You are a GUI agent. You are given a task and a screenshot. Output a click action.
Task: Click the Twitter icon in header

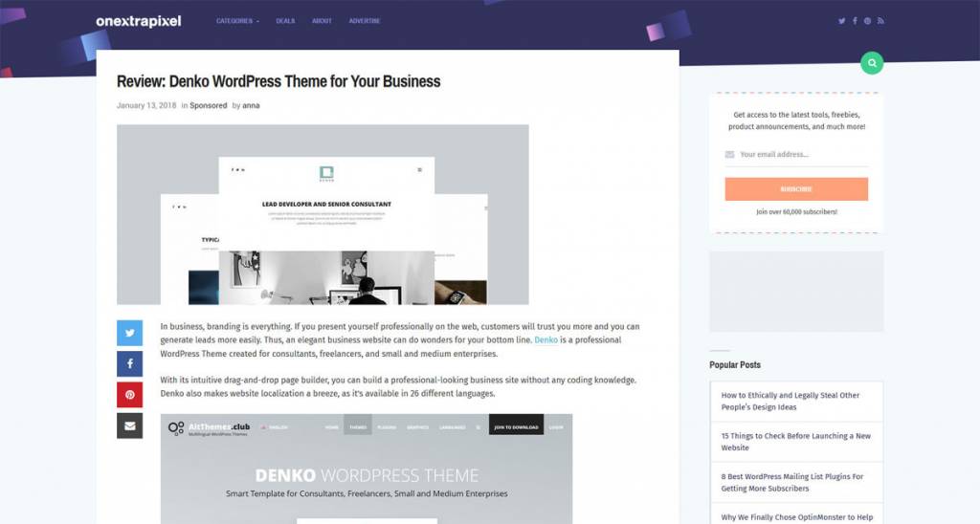tap(842, 21)
